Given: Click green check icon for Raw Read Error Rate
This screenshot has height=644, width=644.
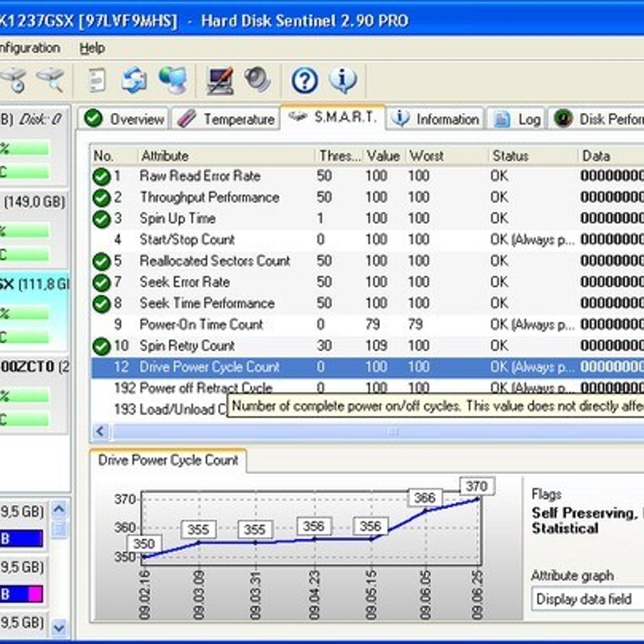Looking at the screenshot, I should coord(101,177).
